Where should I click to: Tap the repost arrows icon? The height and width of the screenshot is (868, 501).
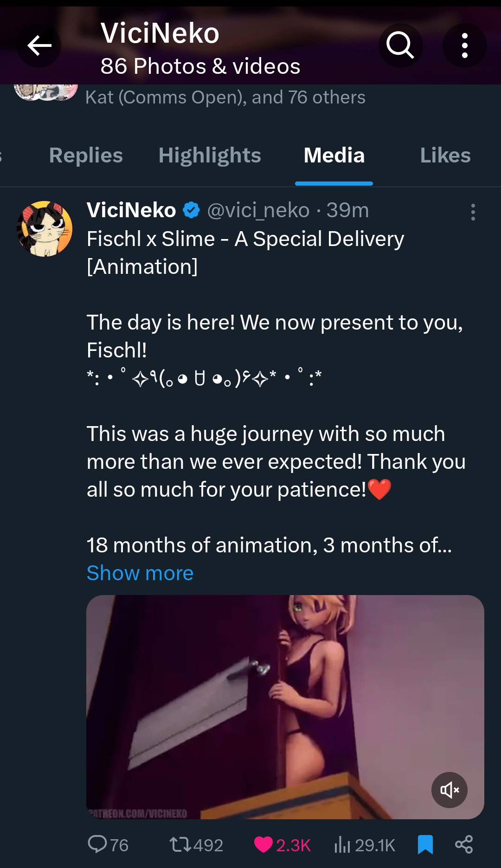pyautogui.click(x=180, y=844)
